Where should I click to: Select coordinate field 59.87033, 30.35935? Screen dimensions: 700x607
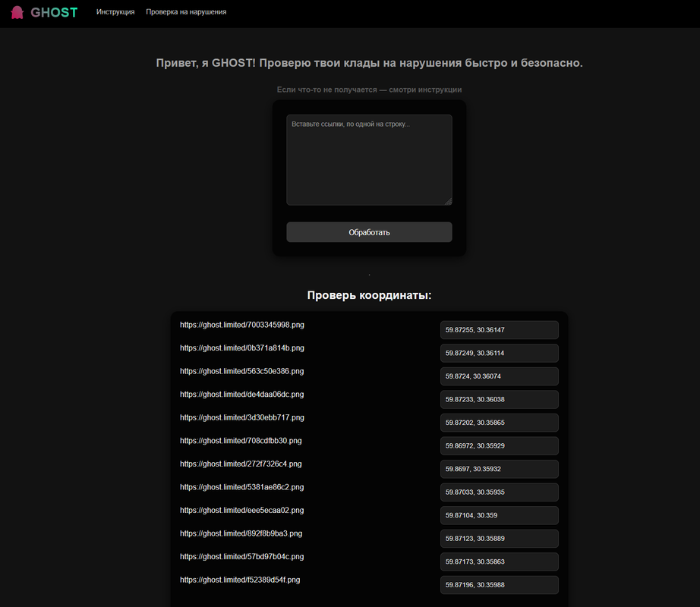[499, 492]
